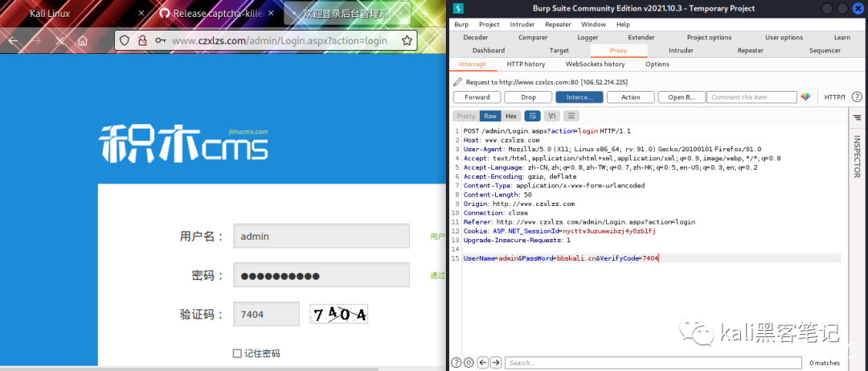868x371 pixels.
Task: Click the Forward button
Action: (477, 97)
